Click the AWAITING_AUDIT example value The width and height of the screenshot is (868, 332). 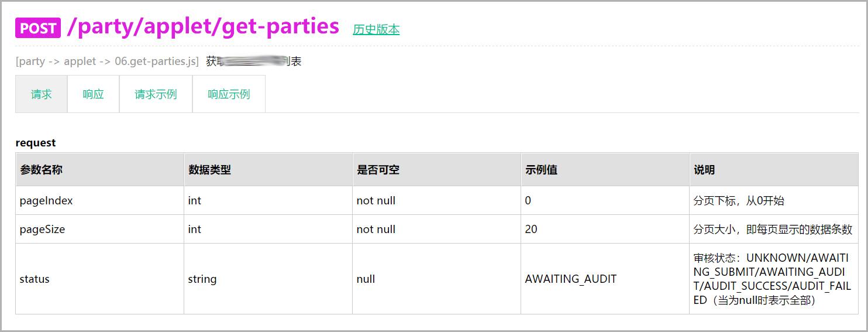point(571,279)
